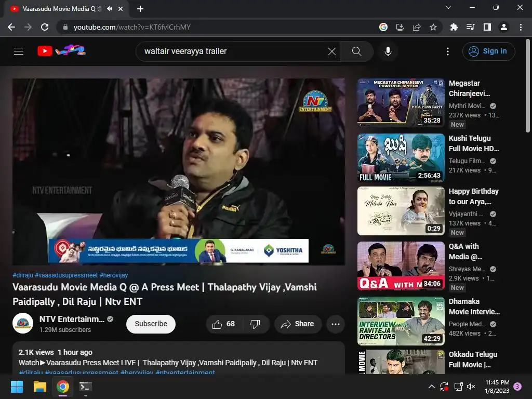This screenshot has height=399, width=532.
Task: Open more actions ellipsis under video
Action: point(336,324)
